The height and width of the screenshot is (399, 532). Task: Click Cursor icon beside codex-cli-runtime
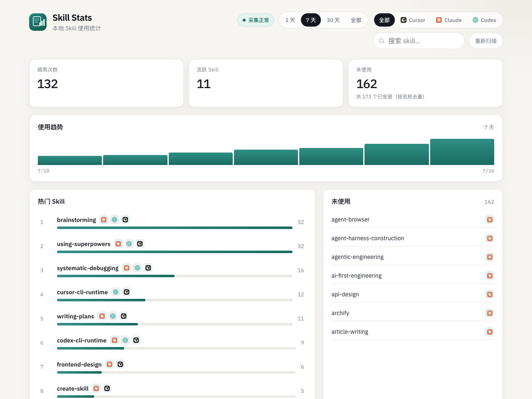click(136, 340)
